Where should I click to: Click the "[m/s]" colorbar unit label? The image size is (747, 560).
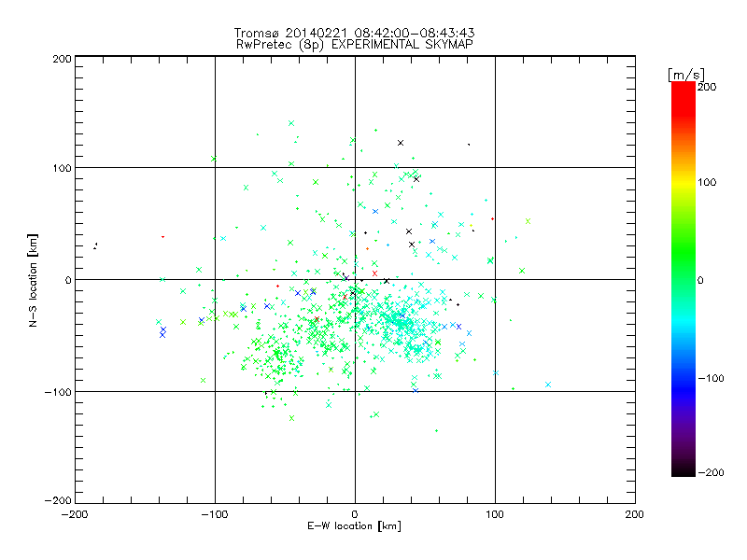pos(686,75)
